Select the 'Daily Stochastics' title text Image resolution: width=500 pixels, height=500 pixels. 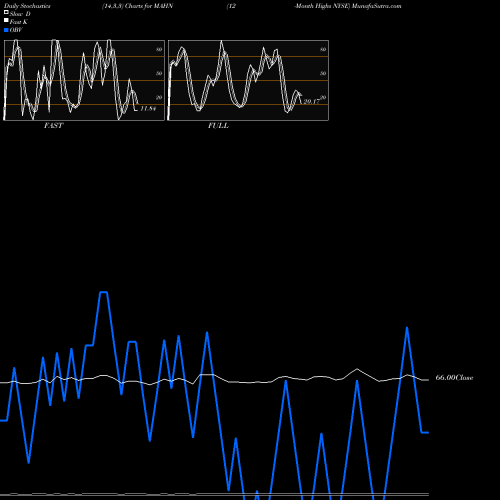click(x=27, y=6)
